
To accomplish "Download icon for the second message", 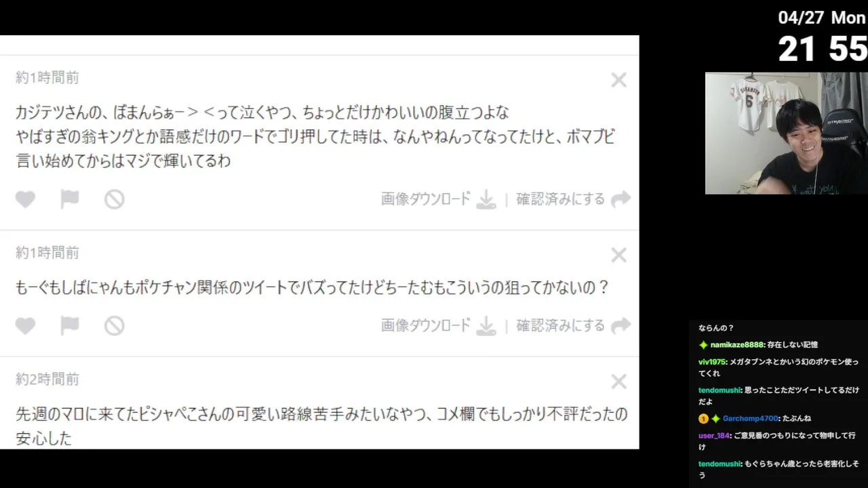I will pos(486,326).
